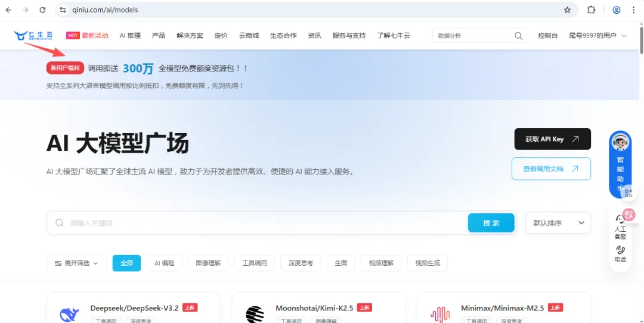Click the HOT badge next to 最新活动
The height and width of the screenshot is (323, 644).
tap(73, 36)
